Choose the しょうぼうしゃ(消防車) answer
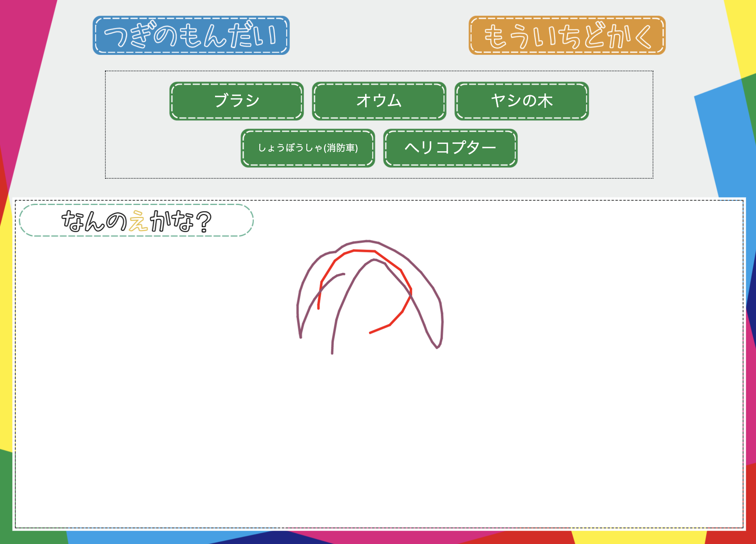Viewport: 756px width, 544px height. 308,148
